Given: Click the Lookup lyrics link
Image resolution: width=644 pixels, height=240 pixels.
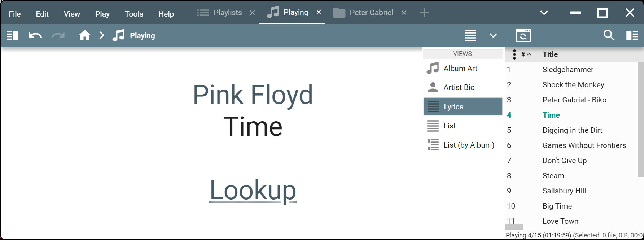Looking at the screenshot, I should [253, 190].
